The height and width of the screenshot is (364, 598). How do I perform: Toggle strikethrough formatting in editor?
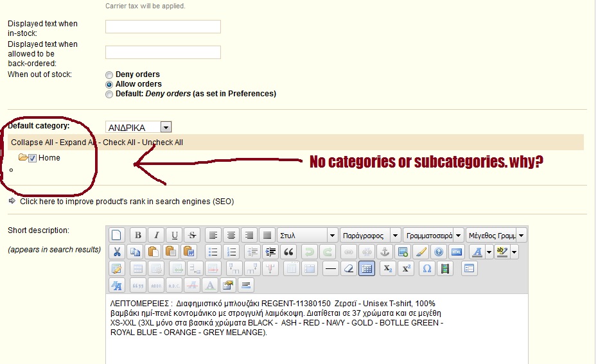[192, 235]
